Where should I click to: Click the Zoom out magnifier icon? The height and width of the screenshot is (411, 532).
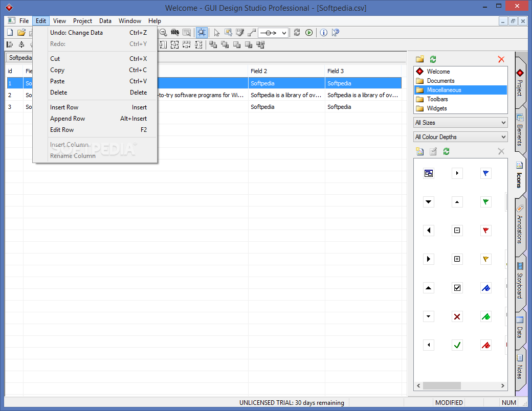(x=163, y=33)
